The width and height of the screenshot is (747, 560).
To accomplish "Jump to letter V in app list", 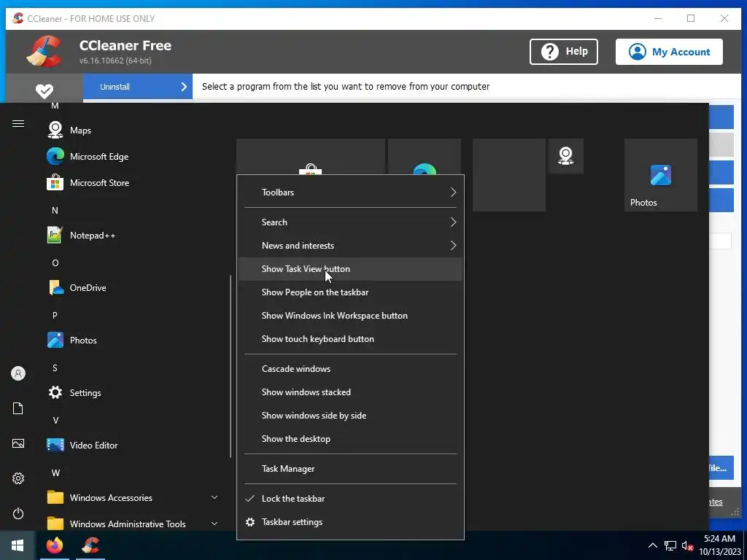I will click(55, 421).
